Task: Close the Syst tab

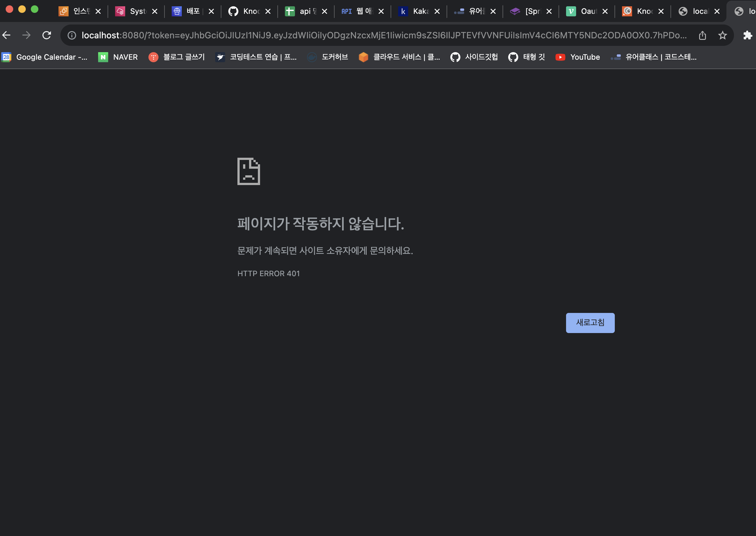Action: coord(155,11)
